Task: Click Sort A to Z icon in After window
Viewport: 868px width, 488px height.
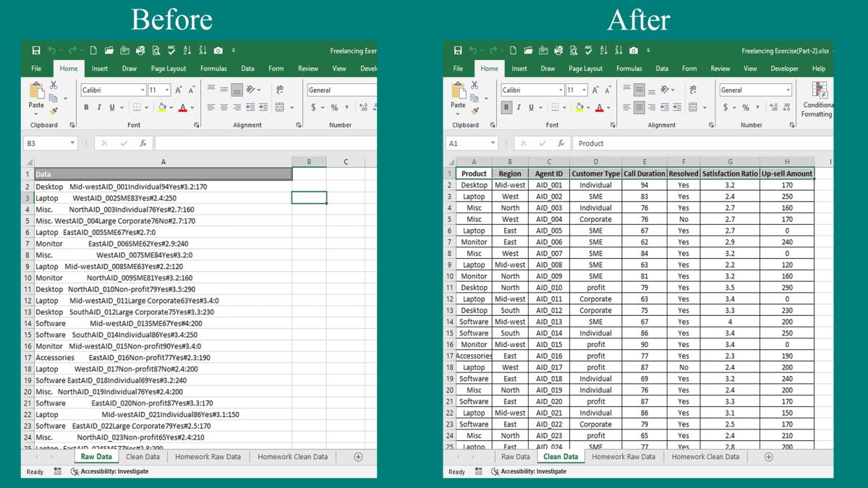Action: pos(603,51)
